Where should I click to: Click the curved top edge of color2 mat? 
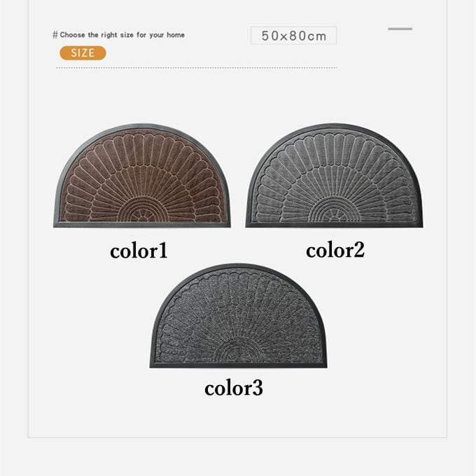(334, 125)
